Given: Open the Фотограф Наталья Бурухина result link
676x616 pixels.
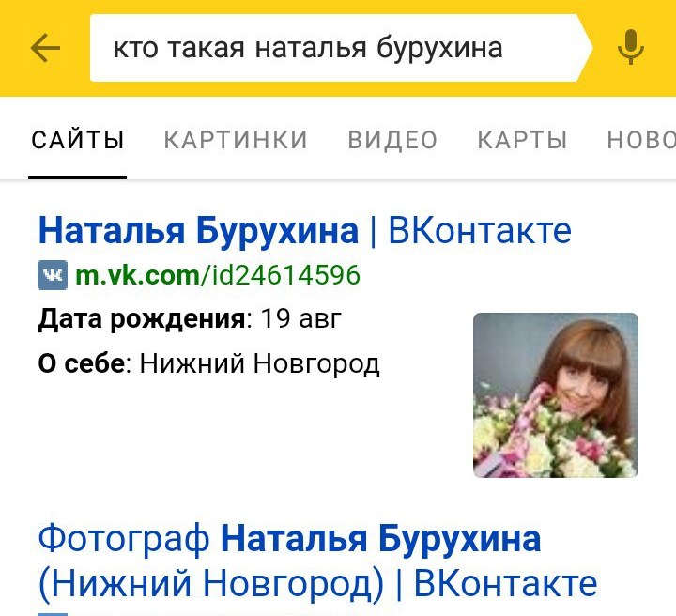Looking at the screenshot, I should (x=289, y=539).
